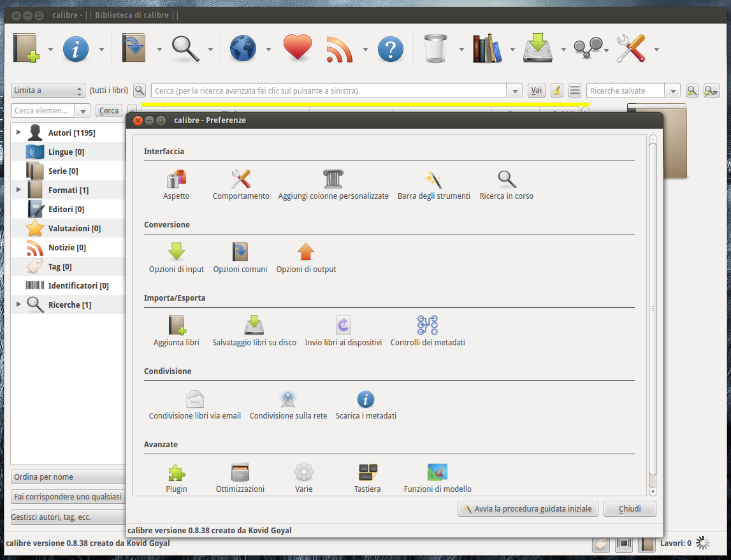Focus the main Cerca search field
The width and height of the screenshot is (731, 560).
point(329,90)
